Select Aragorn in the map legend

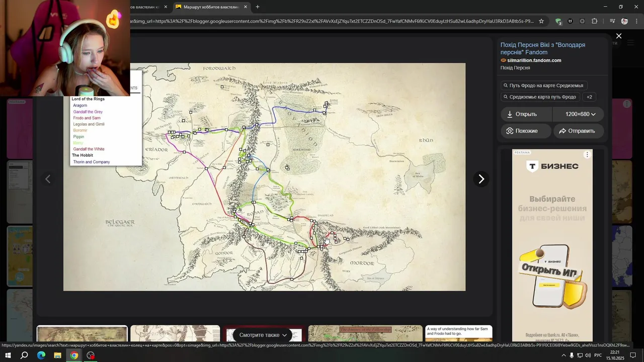80,106
